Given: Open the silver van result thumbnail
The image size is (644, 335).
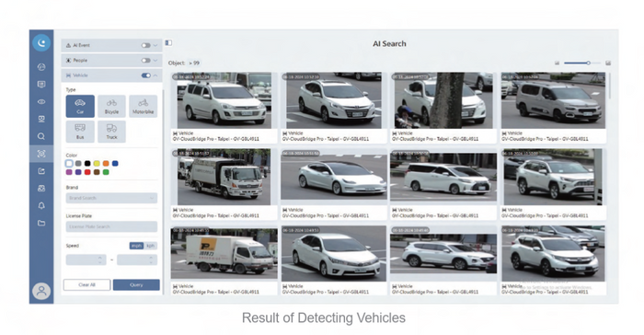Looking at the screenshot, I should point(553,100).
